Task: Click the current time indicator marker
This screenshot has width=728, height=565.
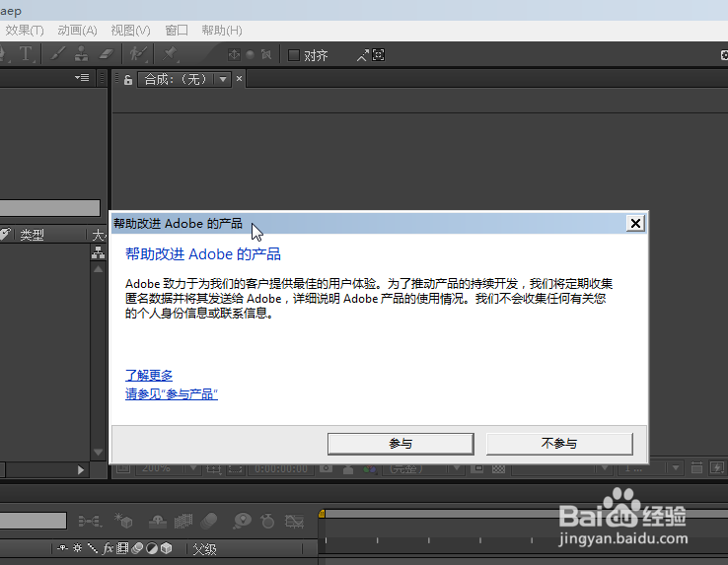Action: [322, 514]
